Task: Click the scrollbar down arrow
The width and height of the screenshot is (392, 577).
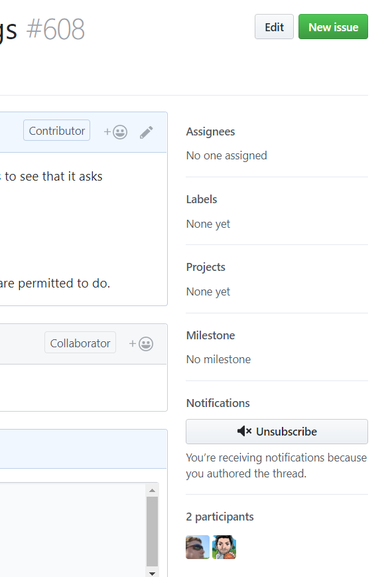Action: 153,572
